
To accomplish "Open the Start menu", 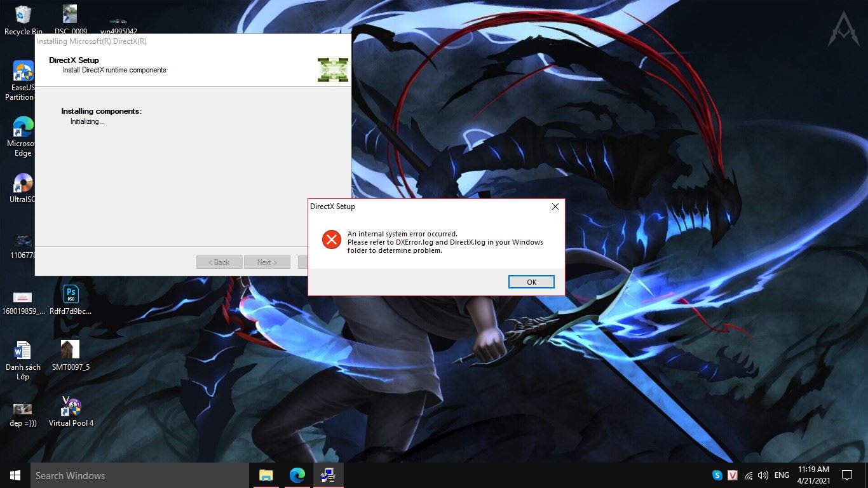I will coord(13,475).
